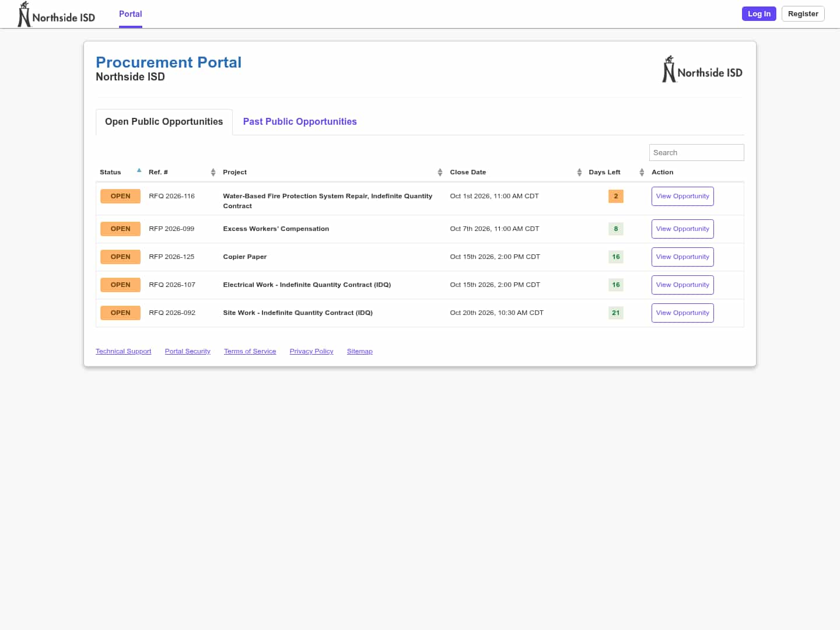Screen dimensions: 840x630
Task: Open the Privacy Policy link
Action: 311,351
